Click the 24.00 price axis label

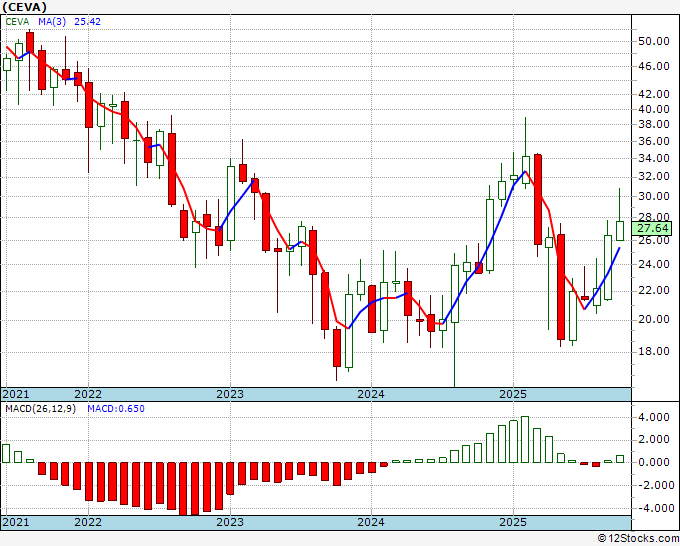654,264
